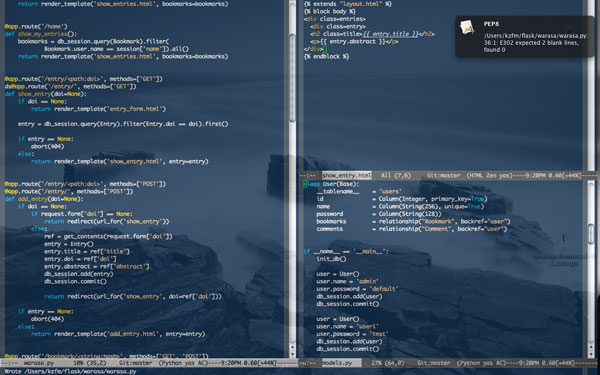Click the 'name = Column(String(256), unique=True)' line
This screenshot has width=600, height=375.
401,207
